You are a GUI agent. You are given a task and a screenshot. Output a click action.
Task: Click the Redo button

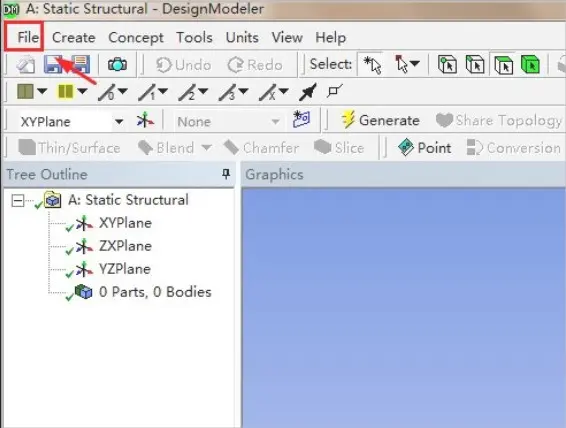[x=255, y=65]
